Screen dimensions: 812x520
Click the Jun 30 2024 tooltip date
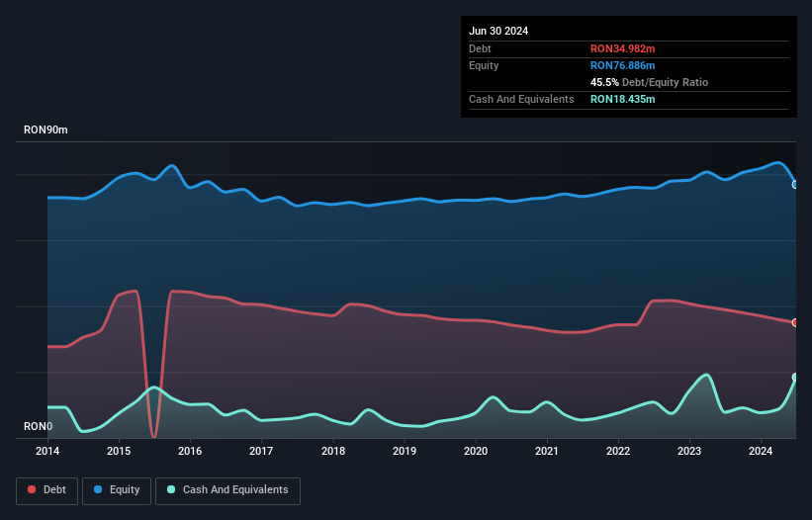pyautogui.click(x=498, y=31)
